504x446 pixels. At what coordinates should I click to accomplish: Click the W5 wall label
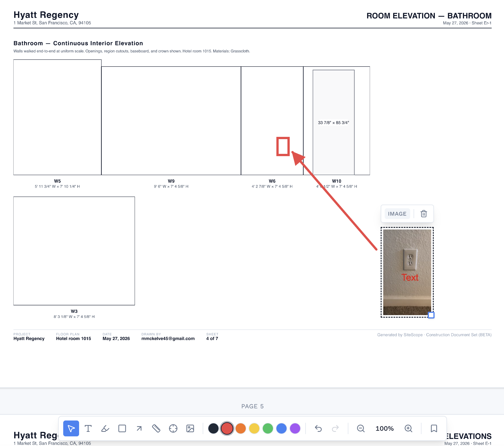click(x=57, y=181)
